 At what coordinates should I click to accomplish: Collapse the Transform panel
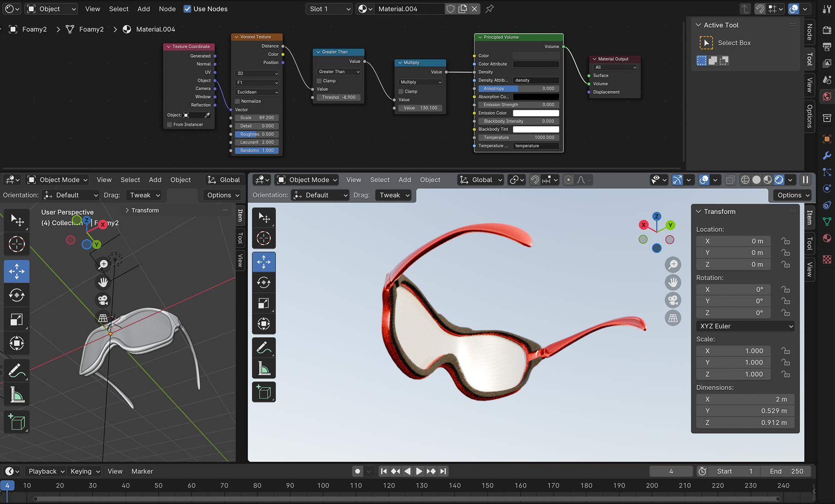click(x=699, y=211)
